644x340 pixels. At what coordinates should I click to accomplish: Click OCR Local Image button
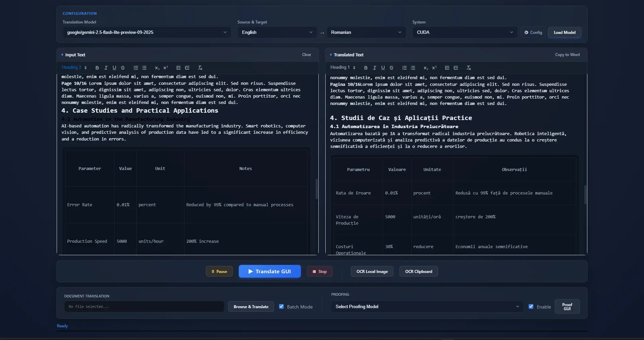click(x=372, y=271)
